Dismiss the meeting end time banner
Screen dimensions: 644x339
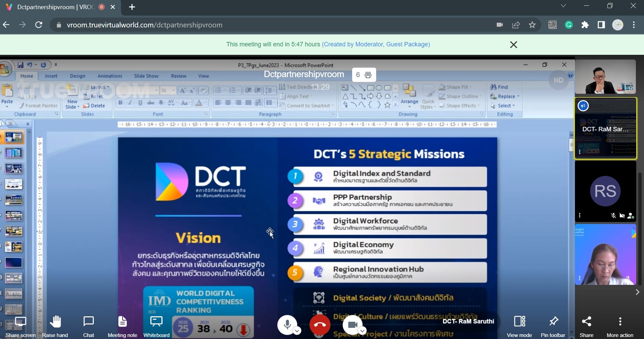pos(513,45)
